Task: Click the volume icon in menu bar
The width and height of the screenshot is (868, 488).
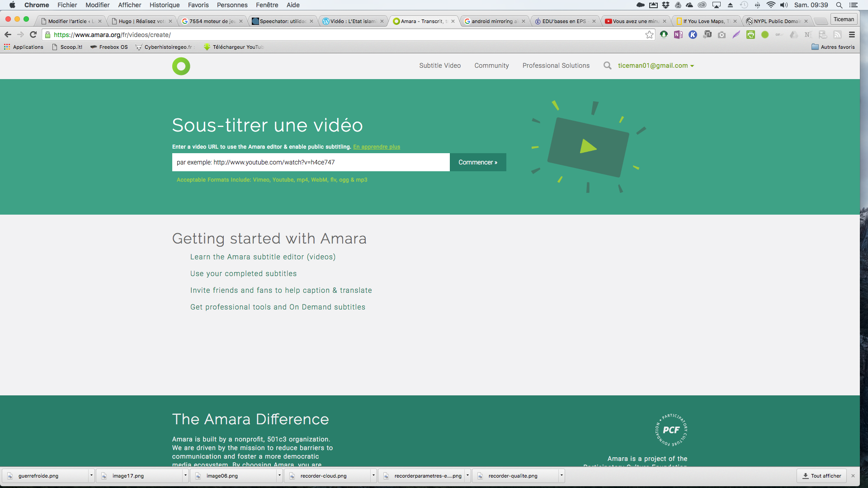Action: [x=784, y=5]
